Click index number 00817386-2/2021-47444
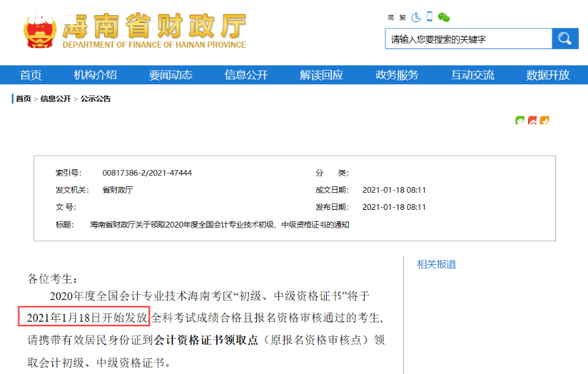588x374 pixels. [147, 173]
